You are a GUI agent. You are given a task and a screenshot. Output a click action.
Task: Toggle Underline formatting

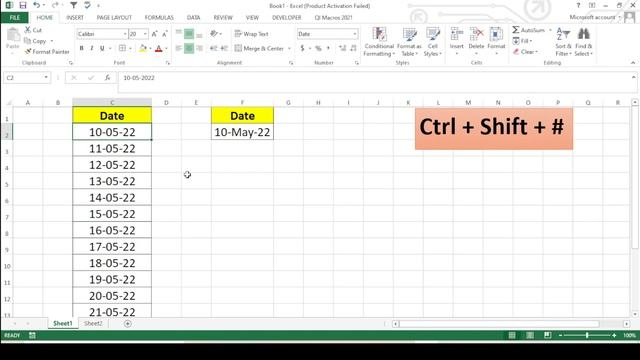point(102,48)
